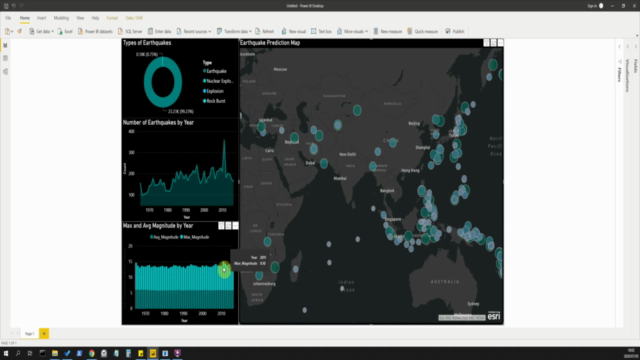Click filter icon on Max and Avg Magnitude chart
This screenshot has width=640, height=360.
point(221,226)
